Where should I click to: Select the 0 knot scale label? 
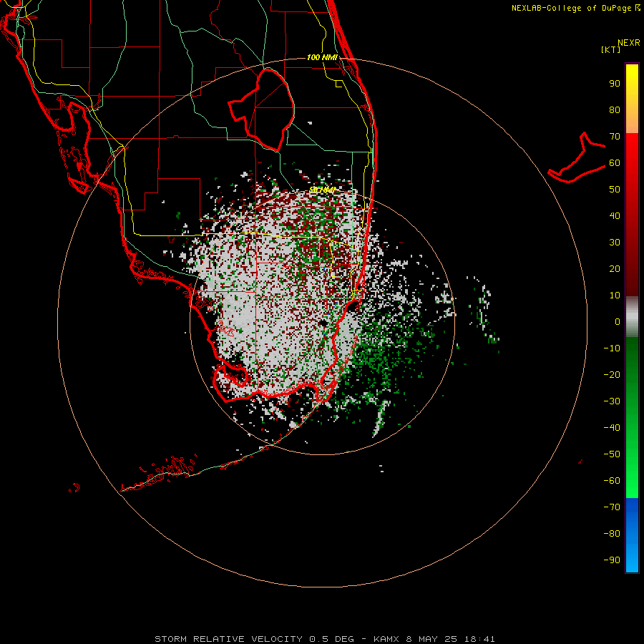tap(618, 321)
